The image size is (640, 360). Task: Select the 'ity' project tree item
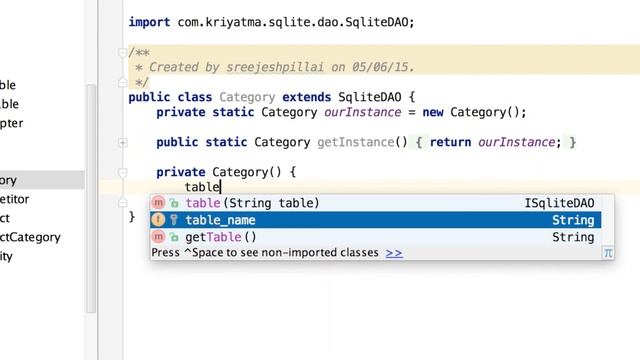pyautogui.click(x=6, y=256)
